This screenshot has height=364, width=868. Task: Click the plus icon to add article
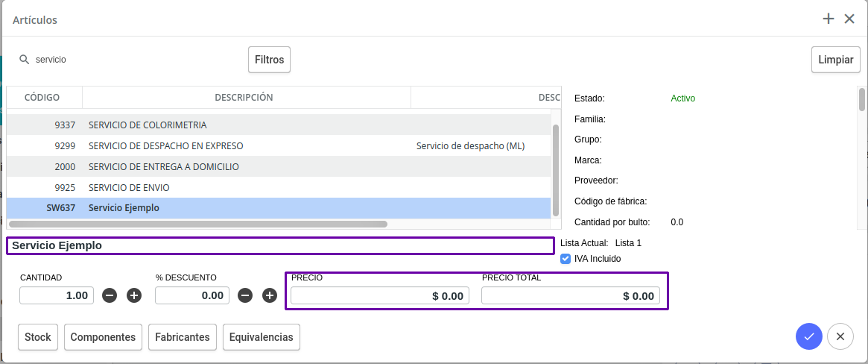coord(829,19)
